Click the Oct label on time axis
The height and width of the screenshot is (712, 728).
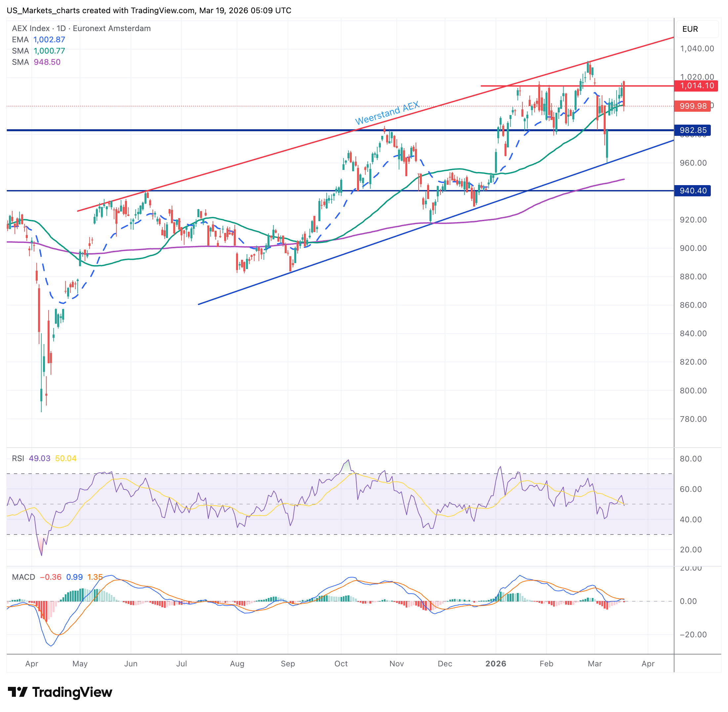tap(341, 664)
